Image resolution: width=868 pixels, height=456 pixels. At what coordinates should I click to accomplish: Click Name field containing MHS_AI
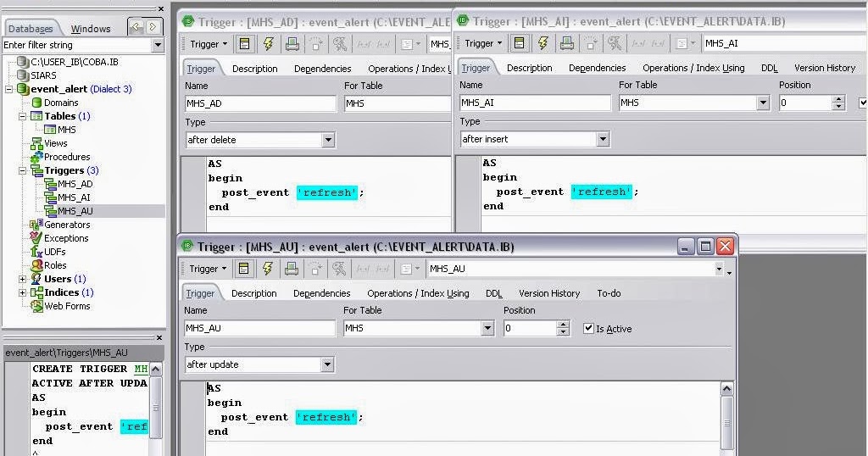pos(536,103)
